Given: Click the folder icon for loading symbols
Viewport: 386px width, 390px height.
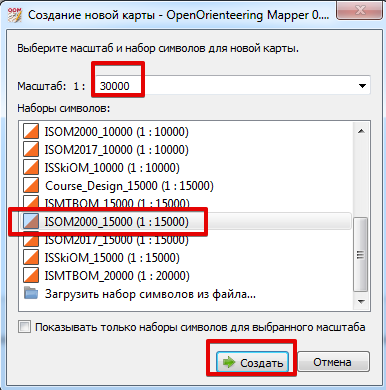Looking at the screenshot, I should click(x=31, y=293).
